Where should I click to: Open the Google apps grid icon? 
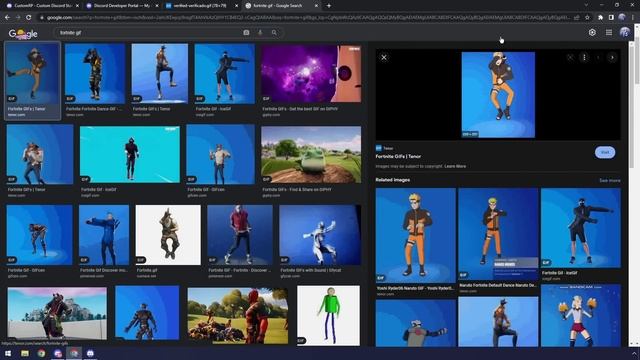(x=609, y=33)
